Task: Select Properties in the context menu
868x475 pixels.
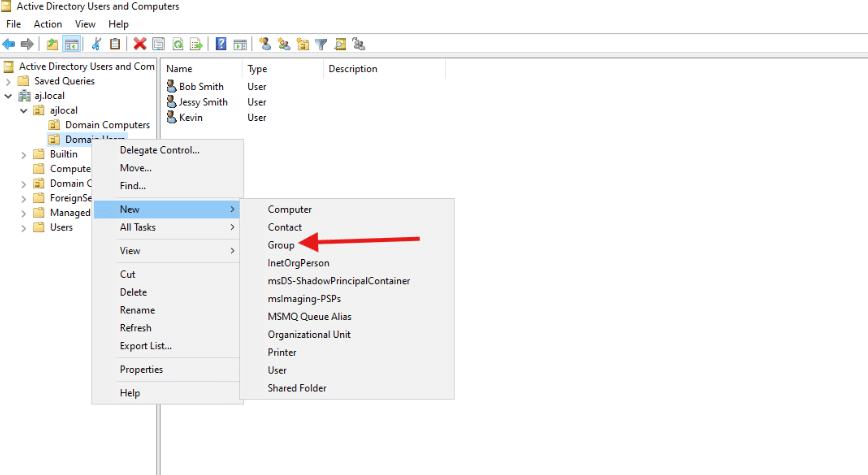Action: [141, 370]
